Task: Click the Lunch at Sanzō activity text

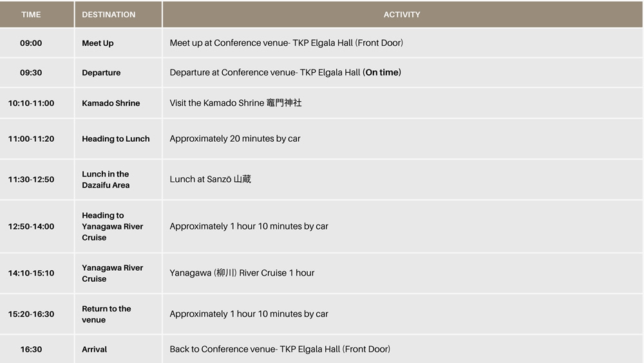Action: coord(211,179)
